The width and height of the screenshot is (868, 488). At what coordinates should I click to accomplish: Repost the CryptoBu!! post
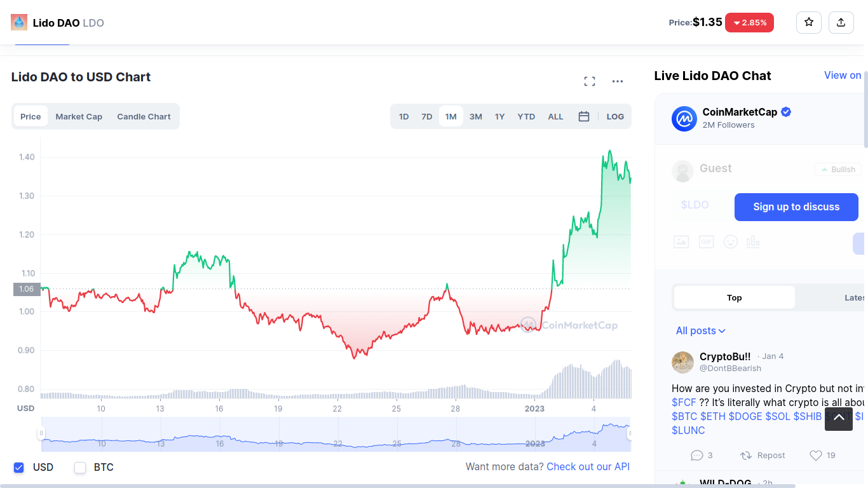click(x=763, y=455)
